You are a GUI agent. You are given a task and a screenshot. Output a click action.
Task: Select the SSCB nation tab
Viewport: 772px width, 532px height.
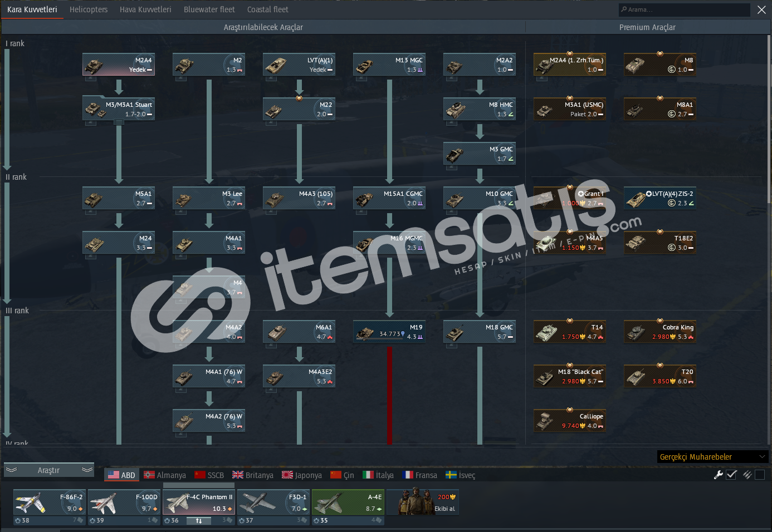(x=209, y=475)
